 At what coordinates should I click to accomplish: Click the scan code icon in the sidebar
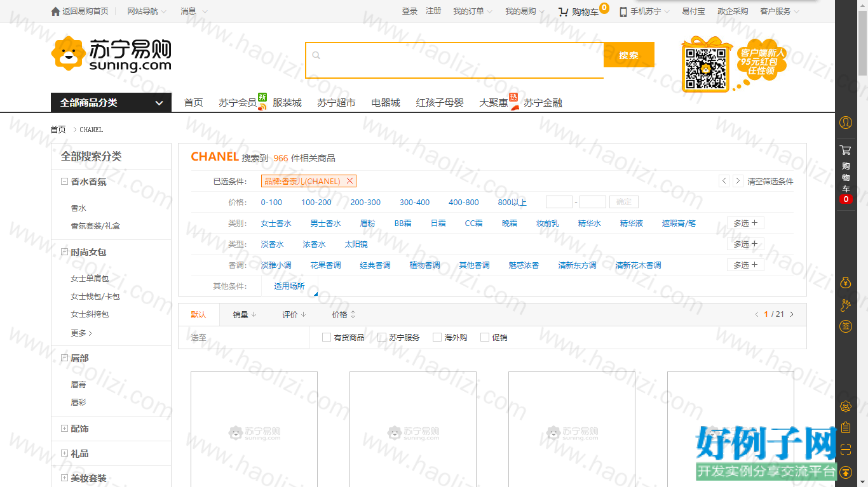[846, 450]
